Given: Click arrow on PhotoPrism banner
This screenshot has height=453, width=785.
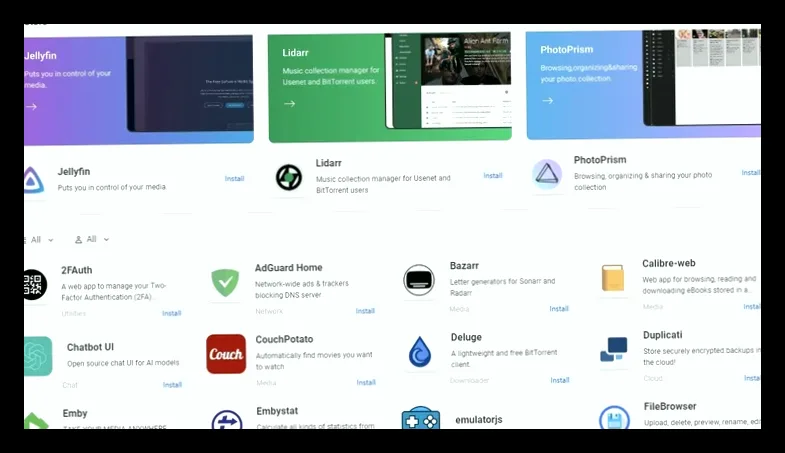Looking at the screenshot, I should (548, 101).
